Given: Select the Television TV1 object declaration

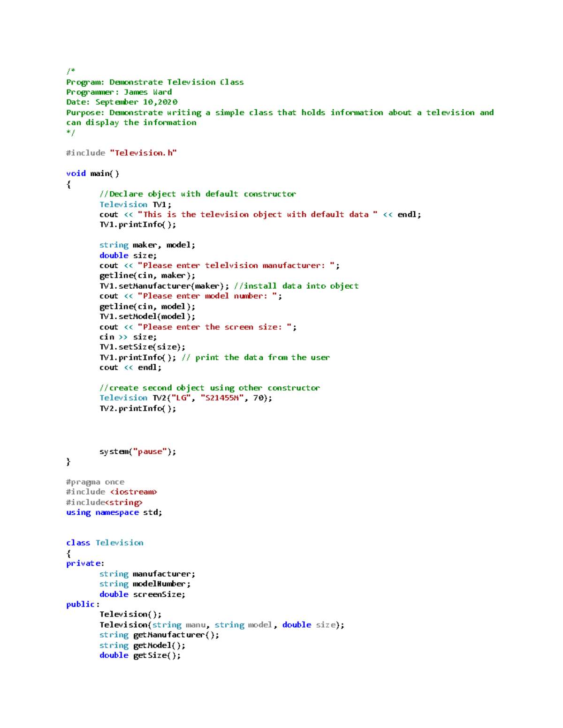Looking at the screenshot, I should 135,204.
